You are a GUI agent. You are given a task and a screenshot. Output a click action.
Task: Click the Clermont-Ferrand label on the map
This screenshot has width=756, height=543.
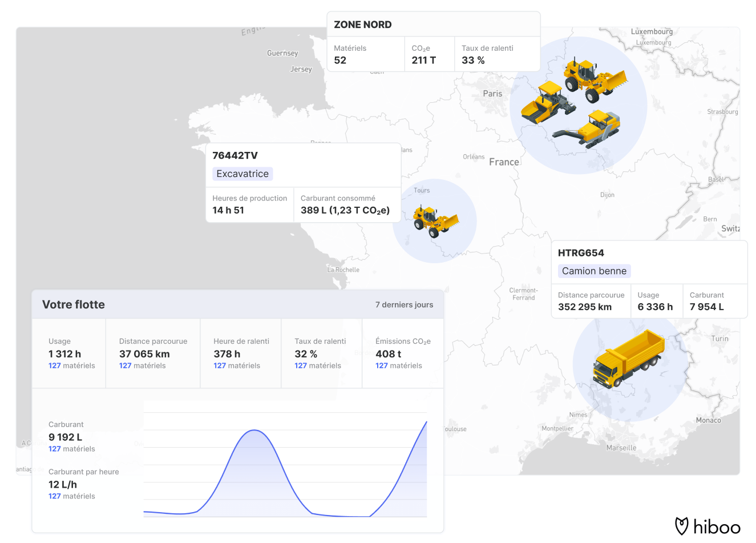pyautogui.click(x=523, y=294)
